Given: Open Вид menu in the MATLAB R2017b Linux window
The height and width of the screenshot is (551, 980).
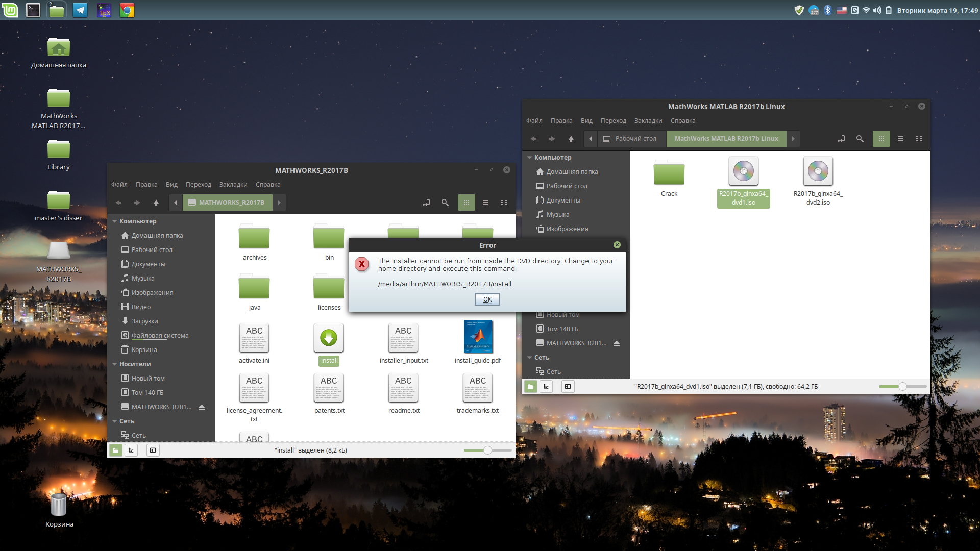Looking at the screenshot, I should point(586,121).
